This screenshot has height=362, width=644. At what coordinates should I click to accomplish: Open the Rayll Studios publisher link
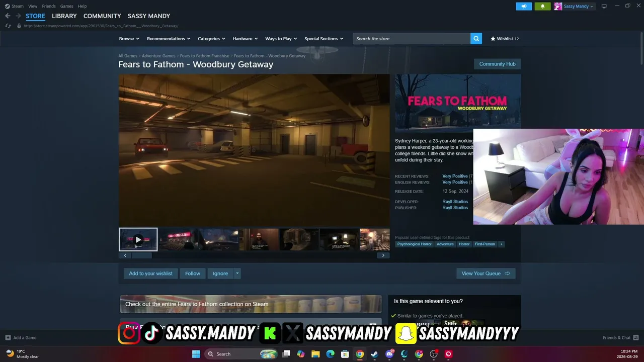click(x=455, y=208)
